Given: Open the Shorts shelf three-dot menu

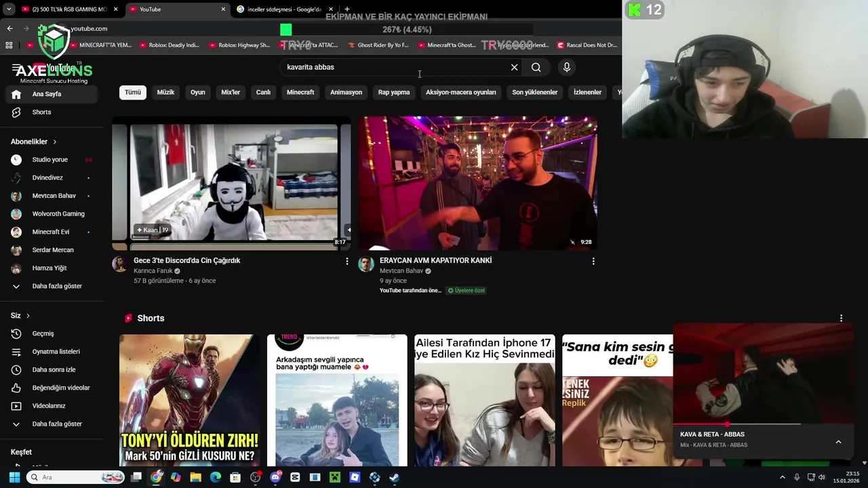Looking at the screenshot, I should click(841, 318).
